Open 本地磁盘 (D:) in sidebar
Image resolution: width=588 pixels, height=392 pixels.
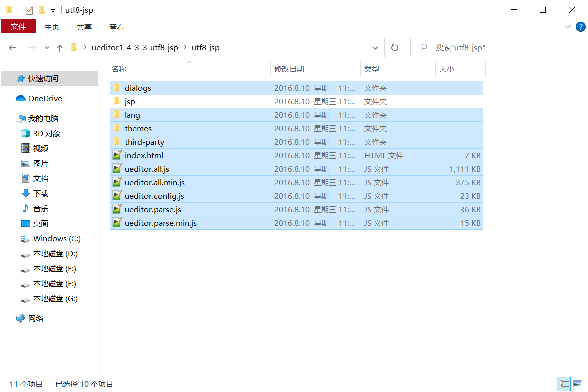55,254
